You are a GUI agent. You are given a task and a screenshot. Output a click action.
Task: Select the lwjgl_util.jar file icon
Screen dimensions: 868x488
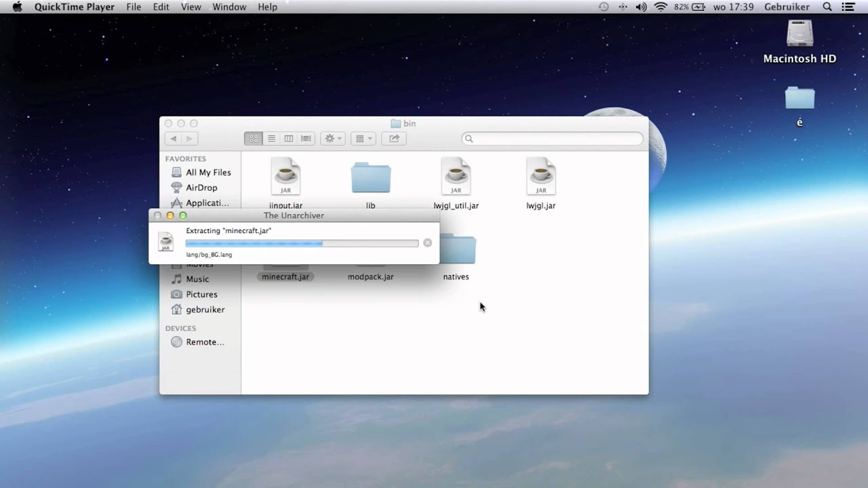(x=456, y=176)
